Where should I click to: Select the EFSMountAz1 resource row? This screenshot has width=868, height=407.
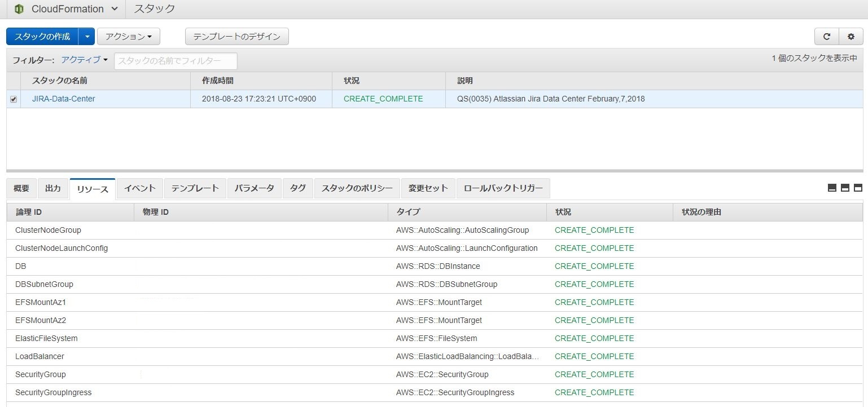(435, 302)
